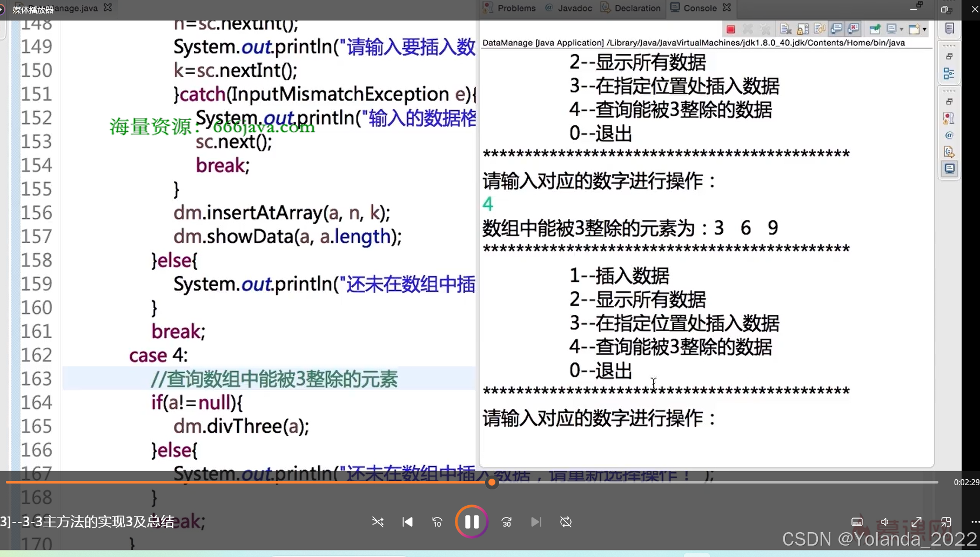This screenshot has height=557, width=980.
Task: Click the 'dm.insertAtArray(a, n, k);' line
Action: click(281, 213)
